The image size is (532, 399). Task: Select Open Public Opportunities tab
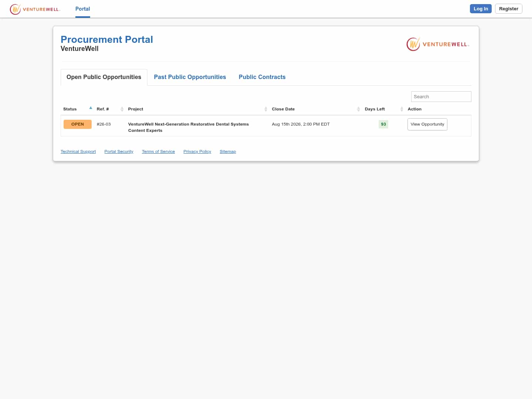coord(104,77)
